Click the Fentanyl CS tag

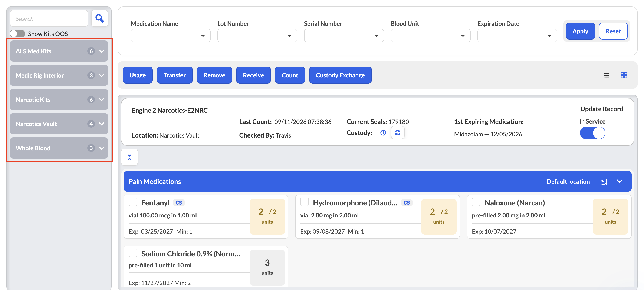pyautogui.click(x=178, y=203)
